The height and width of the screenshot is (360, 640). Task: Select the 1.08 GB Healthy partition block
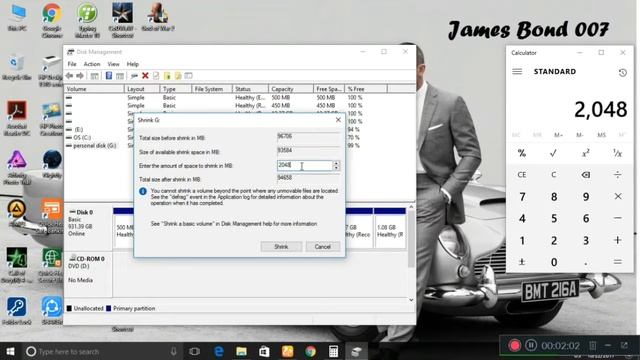tap(390, 228)
